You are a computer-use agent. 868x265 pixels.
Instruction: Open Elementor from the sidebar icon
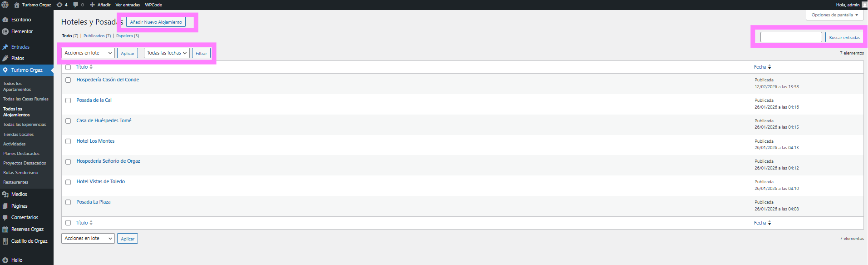(5, 32)
